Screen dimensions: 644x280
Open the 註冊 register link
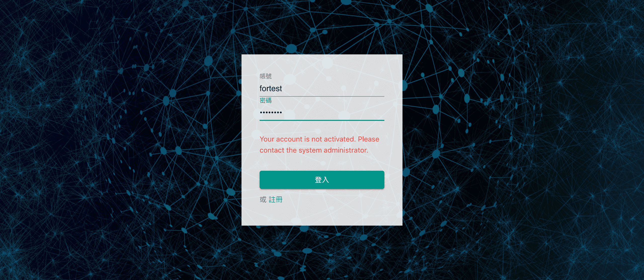pyautogui.click(x=275, y=200)
